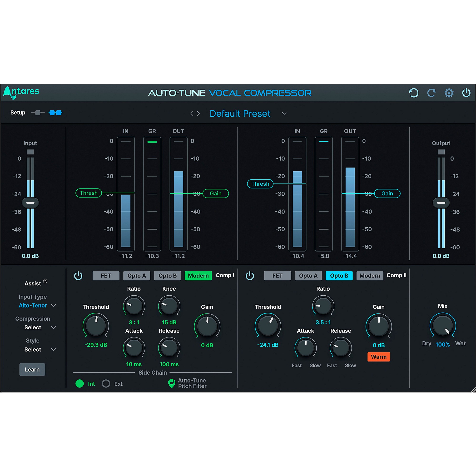Viewport: 476px width, 476px height.
Task: Click the Comp I Attack knob
Action: [x=134, y=347]
